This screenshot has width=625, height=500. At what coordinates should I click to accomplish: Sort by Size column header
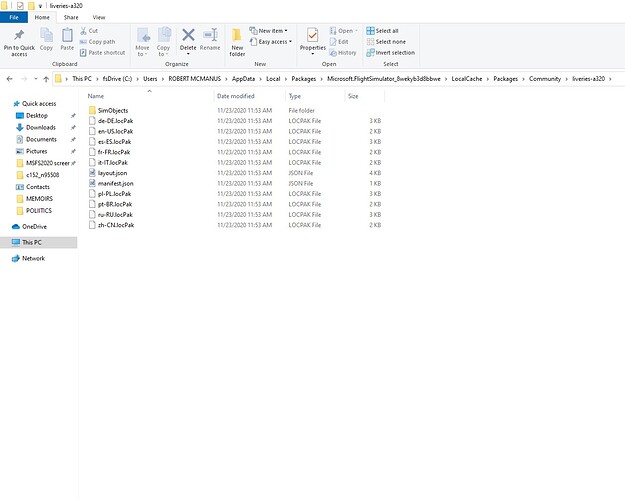(x=353, y=96)
